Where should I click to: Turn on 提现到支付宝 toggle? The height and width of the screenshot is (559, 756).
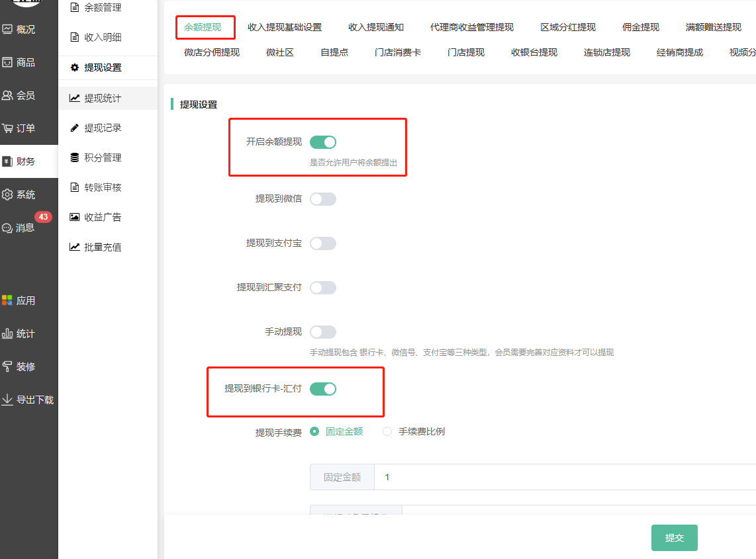(x=323, y=243)
